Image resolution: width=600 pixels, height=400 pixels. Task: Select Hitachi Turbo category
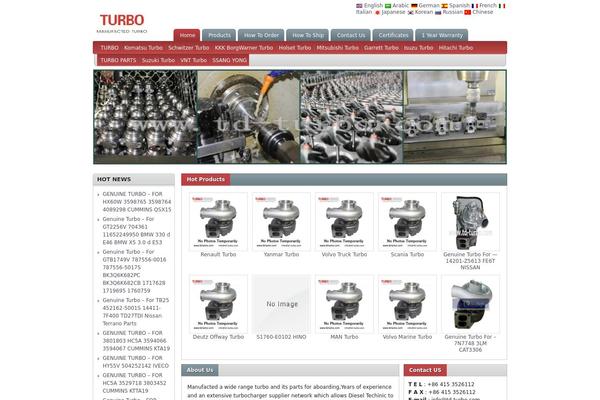coord(456,48)
